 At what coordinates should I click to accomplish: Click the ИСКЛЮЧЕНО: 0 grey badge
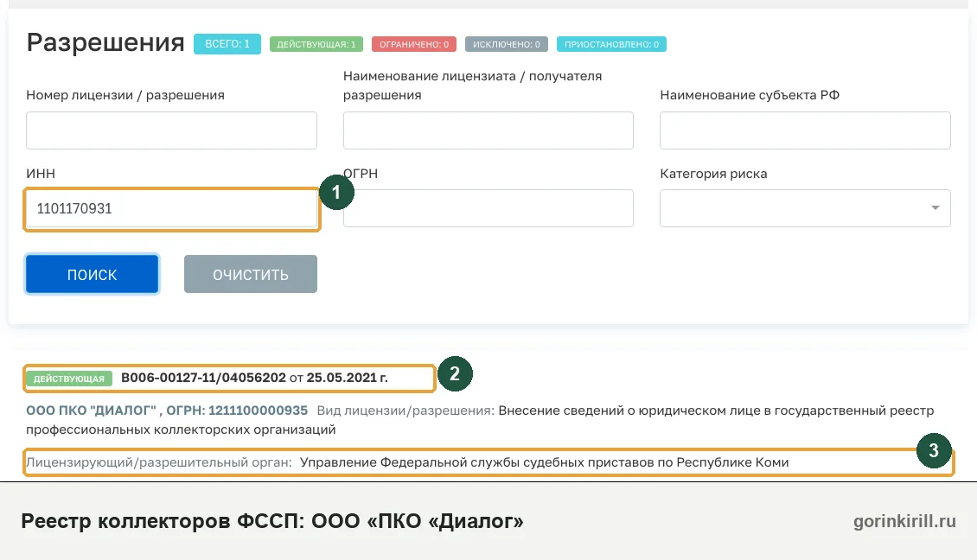tap(506, 44)
